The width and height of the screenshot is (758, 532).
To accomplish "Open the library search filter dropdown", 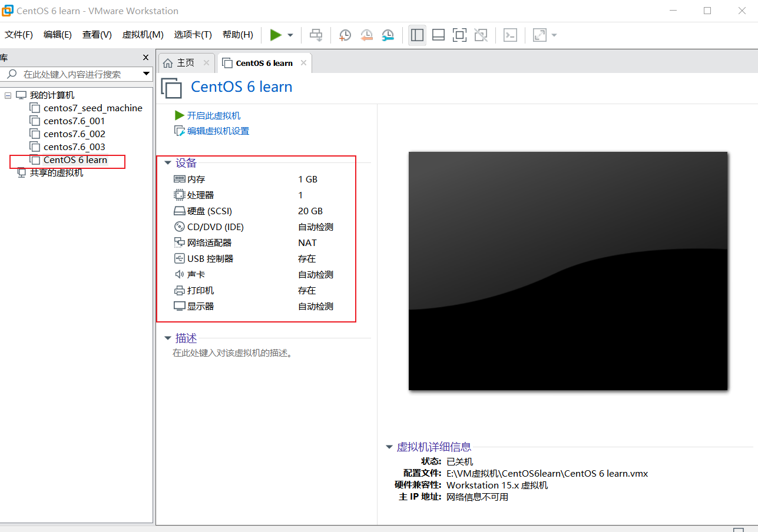I will point(147,74).
